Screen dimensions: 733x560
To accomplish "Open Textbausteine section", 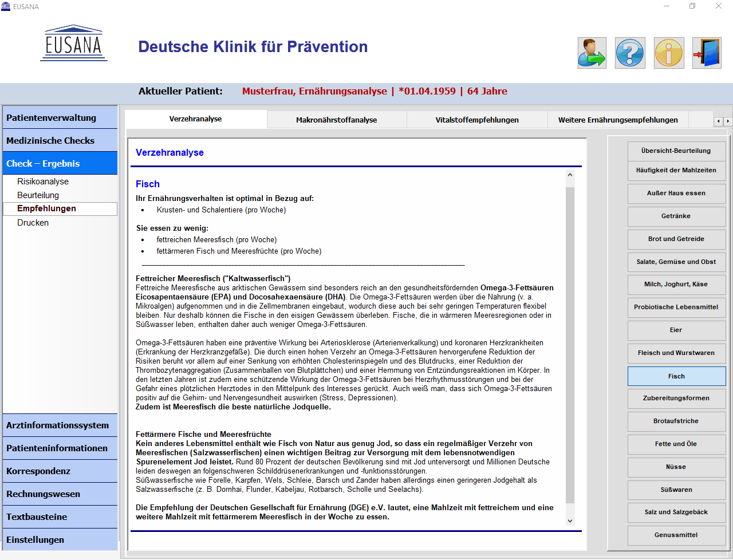I will click(x=60, y=516).
